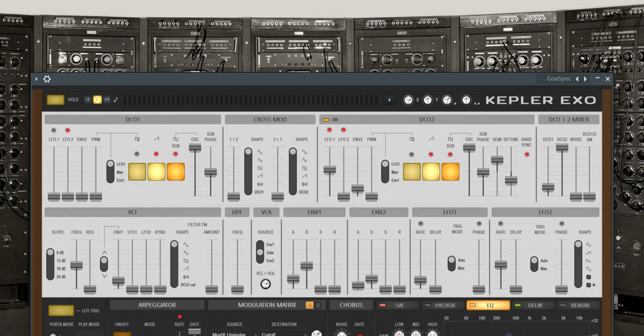Screen dimensions: 644x336
Task: Select next preset with right arrow
Action: click(x=585, y=79)
